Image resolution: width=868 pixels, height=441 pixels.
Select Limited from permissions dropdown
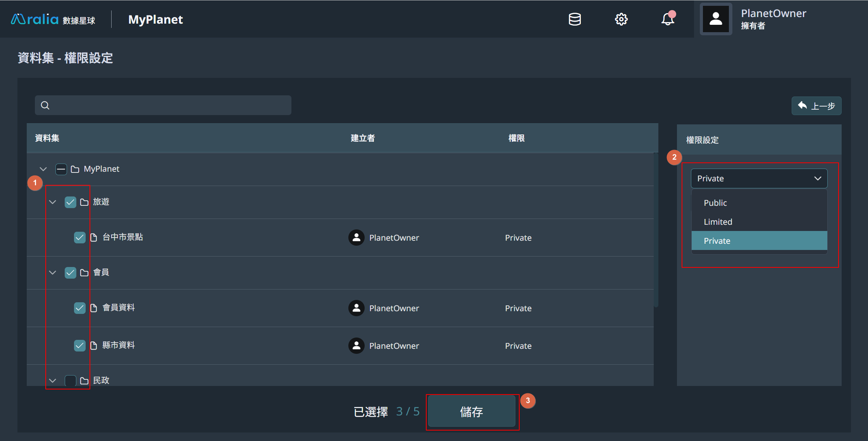click(x=717, y=222)
